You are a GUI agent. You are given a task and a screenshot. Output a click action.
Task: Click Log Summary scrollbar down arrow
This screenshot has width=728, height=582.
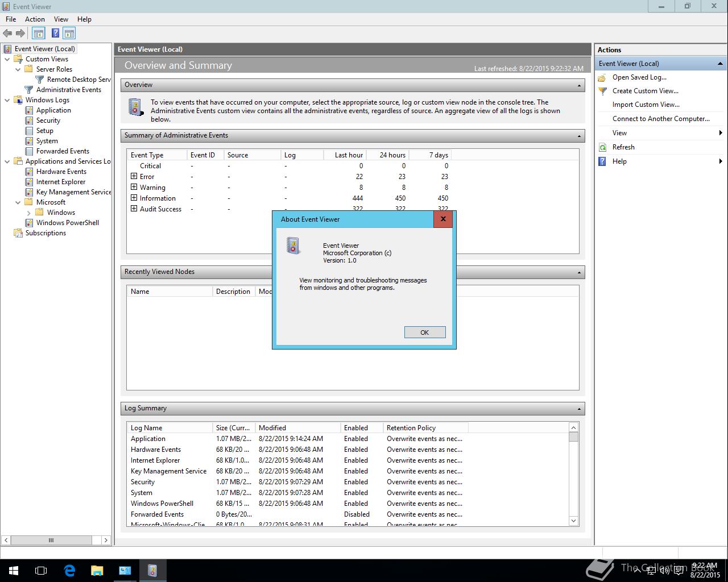pyautogui.click(x=573, y=520)
